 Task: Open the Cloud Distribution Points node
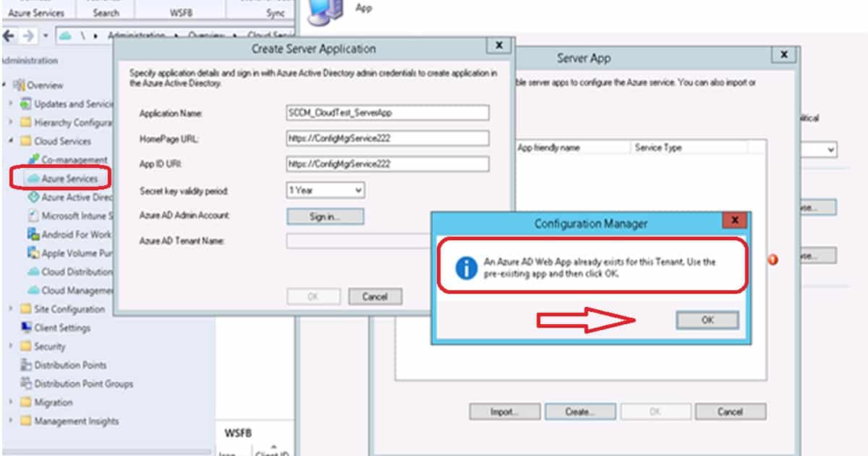[70, 272]
